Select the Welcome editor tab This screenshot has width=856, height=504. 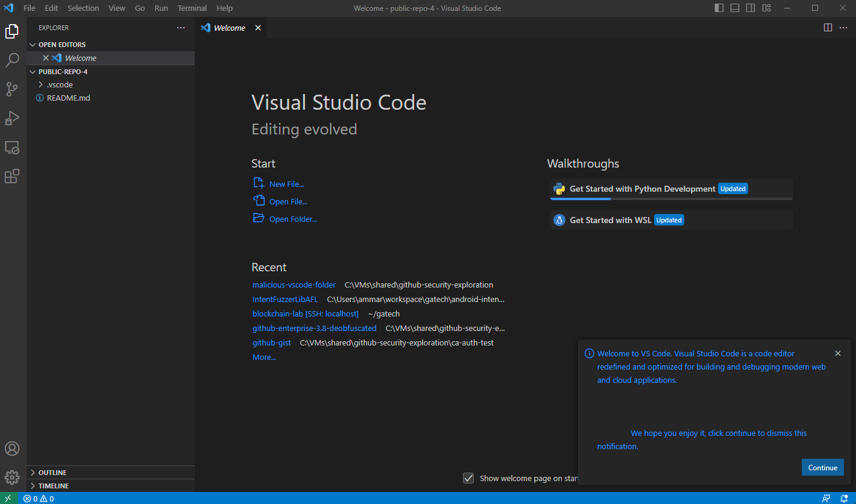coord(229,27)
